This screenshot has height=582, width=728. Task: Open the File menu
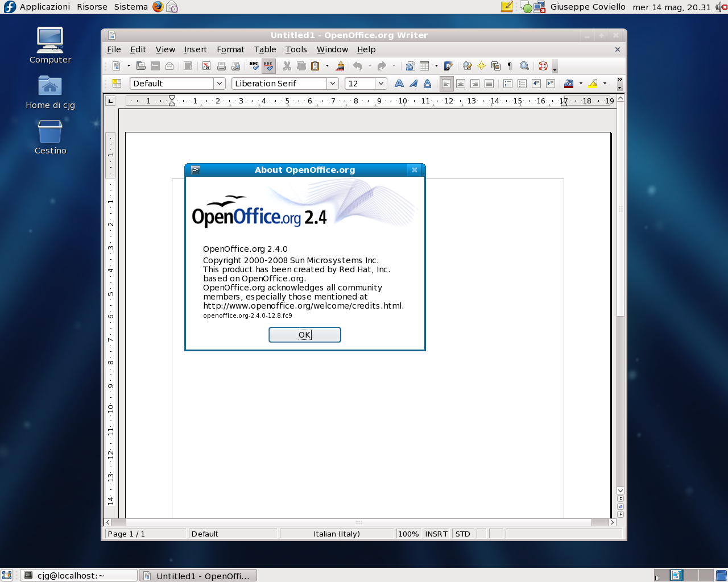tap(114, 49)
